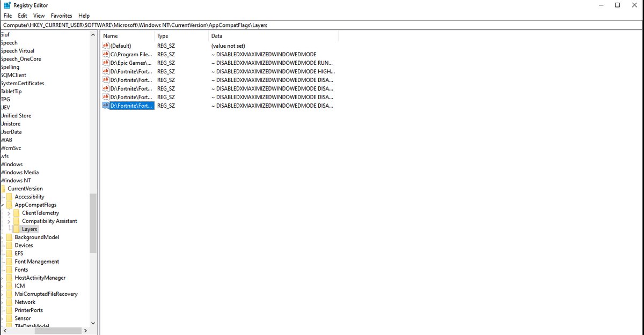The height and width of the screenshot is (335, 644).
Task: Click the AppCompatFlags folder icon
Action: coord(10,205)
